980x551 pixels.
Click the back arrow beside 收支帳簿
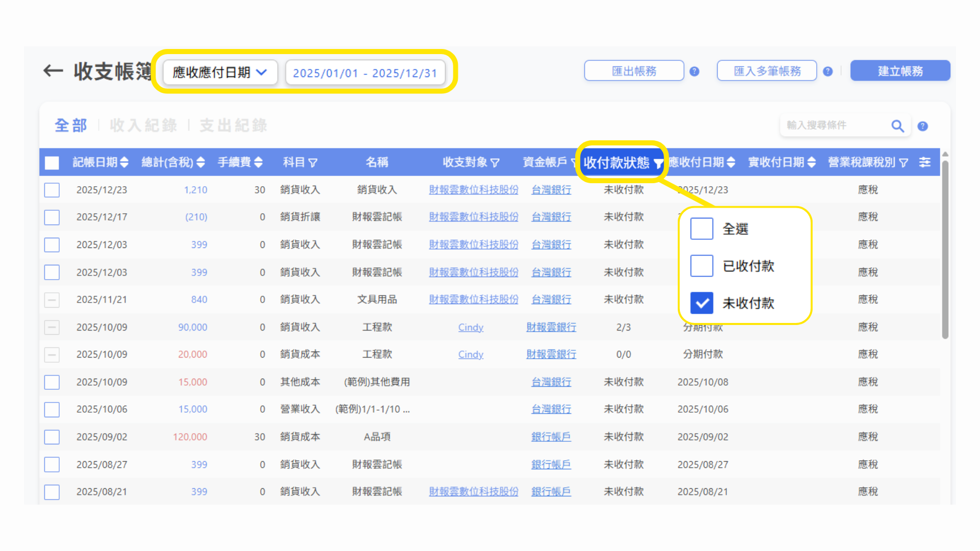(53, 71)
